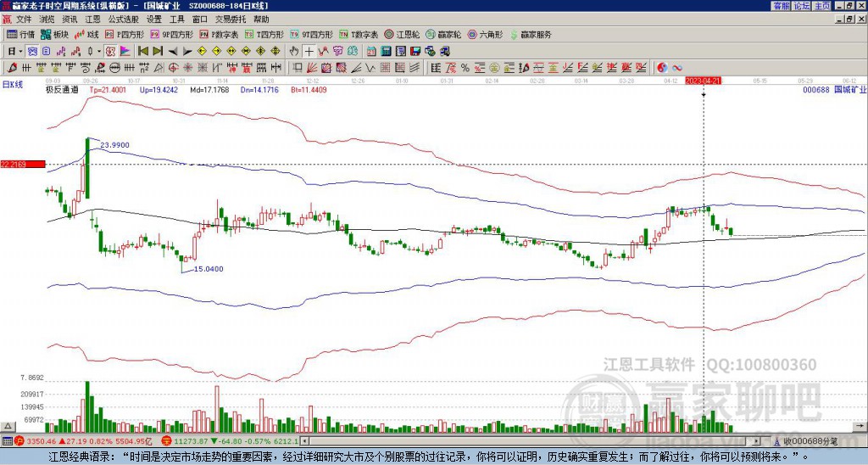This screenshot has width=868, height=465.
Task: Open the calculator icon
Action: 386,52
